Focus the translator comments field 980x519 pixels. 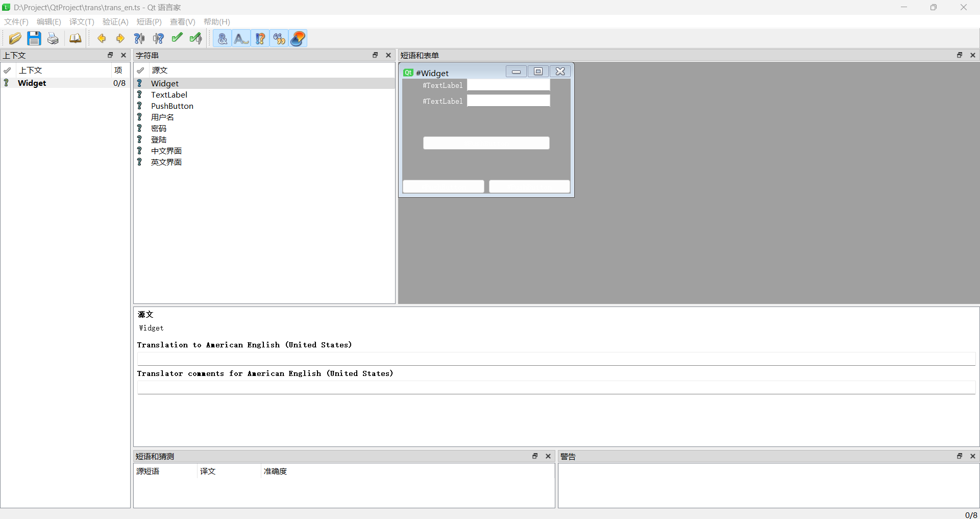556,387
